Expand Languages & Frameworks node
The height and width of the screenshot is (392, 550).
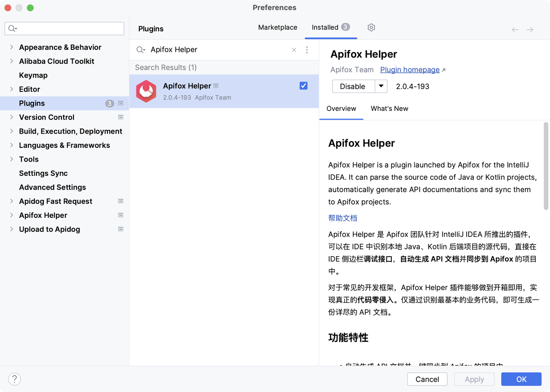tap(11, 145)
